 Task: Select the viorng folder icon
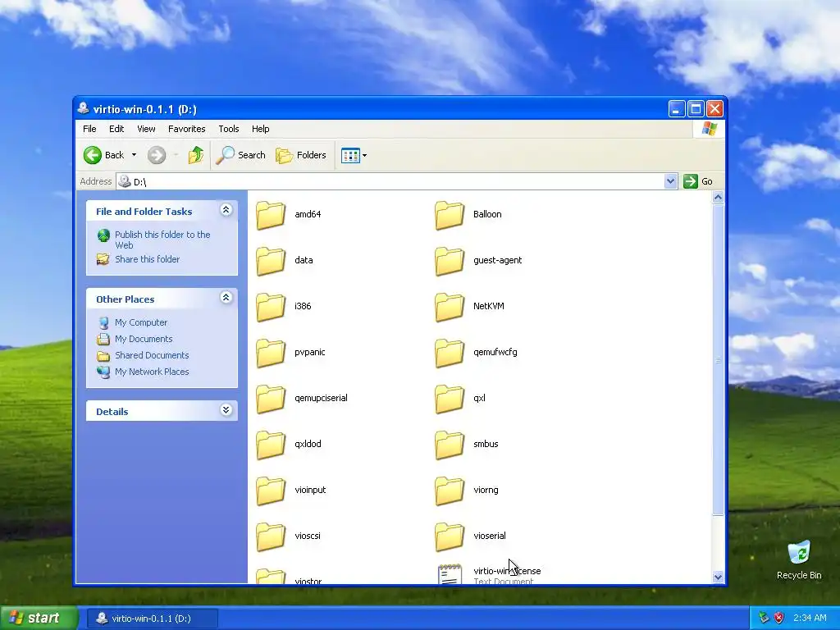point(449,491)
